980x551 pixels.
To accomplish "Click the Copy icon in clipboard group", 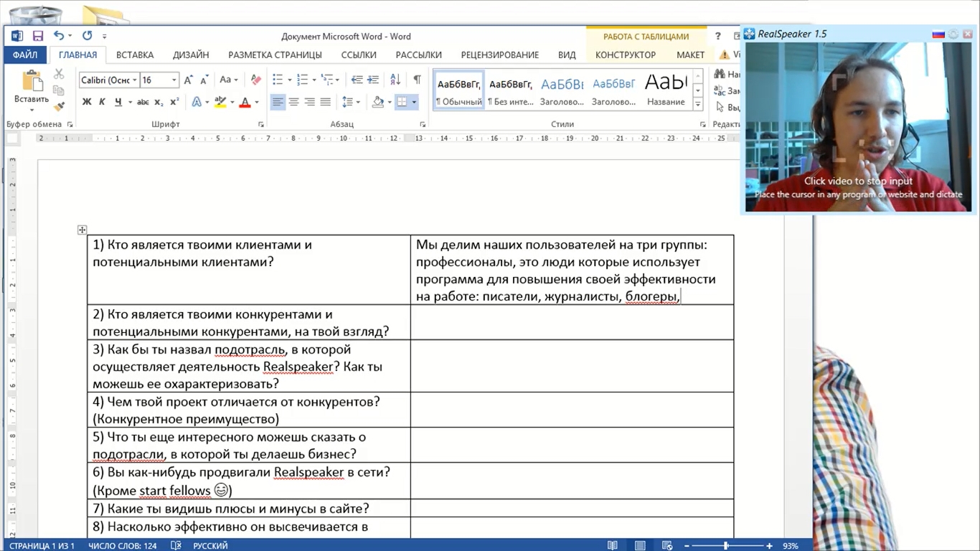I will click(x=59, y=90).
